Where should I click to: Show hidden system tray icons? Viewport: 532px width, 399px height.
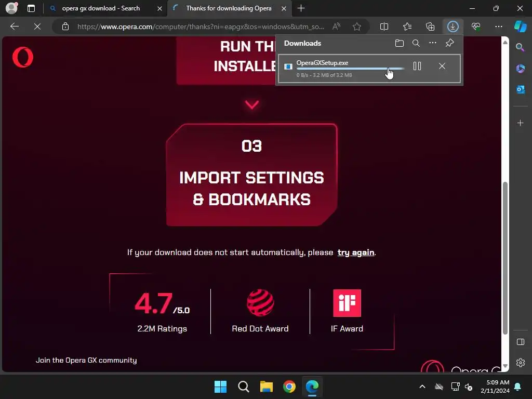[x=422, y=387]
